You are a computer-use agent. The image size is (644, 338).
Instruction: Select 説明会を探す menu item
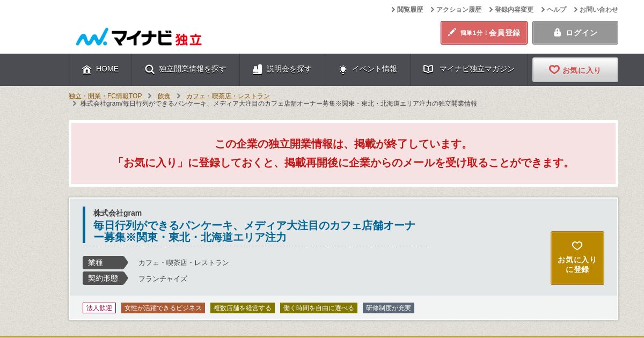click(x=282, y=69)
